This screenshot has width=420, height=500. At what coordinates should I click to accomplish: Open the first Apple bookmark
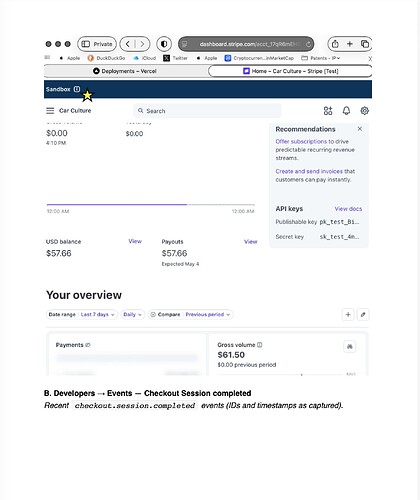pos(70,58)
